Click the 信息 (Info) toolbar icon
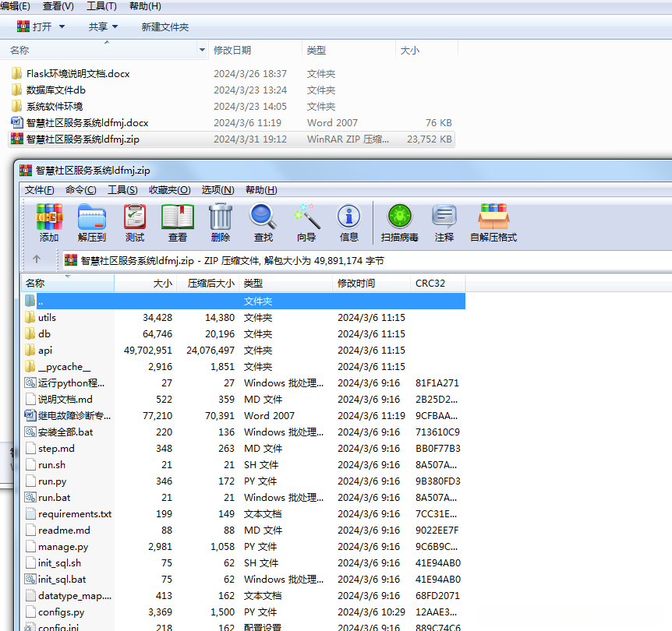The width and height of the screenshot is (672, 631). click(x=348, y=222)
